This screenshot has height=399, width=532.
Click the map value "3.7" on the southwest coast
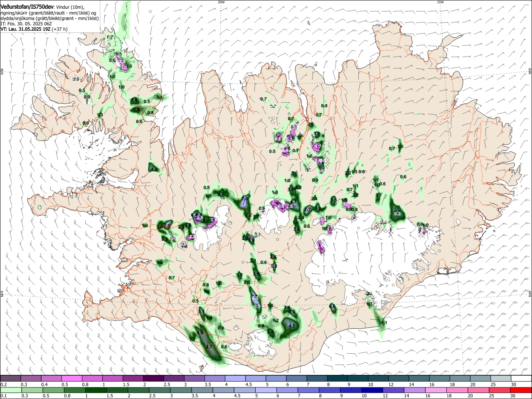pyautogui.click(x=209, y=346)
